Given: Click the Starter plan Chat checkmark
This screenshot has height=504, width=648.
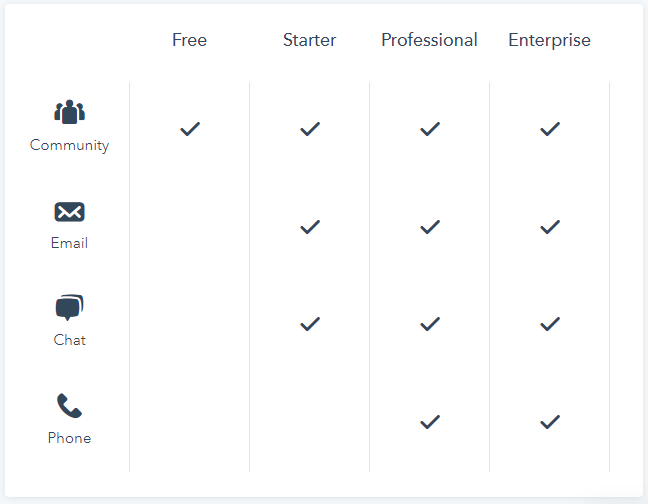Looking at the screenshot, I should [310, 324].
